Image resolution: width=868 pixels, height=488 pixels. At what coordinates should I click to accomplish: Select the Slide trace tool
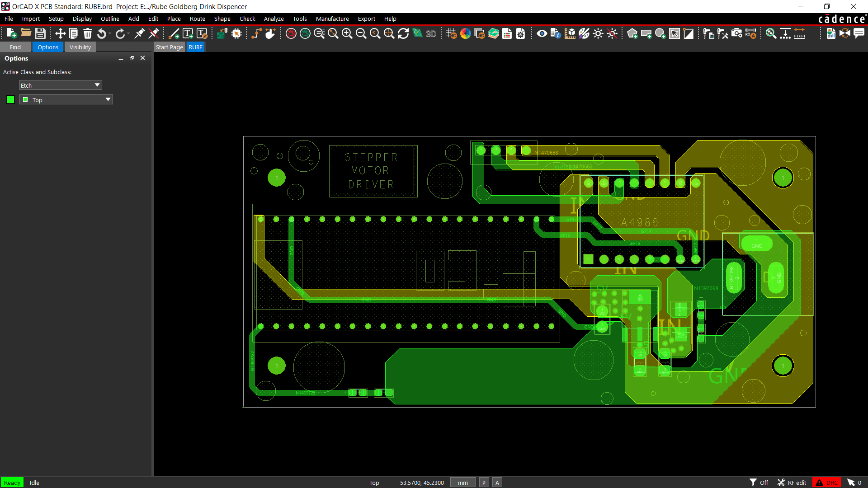(270, 33)
